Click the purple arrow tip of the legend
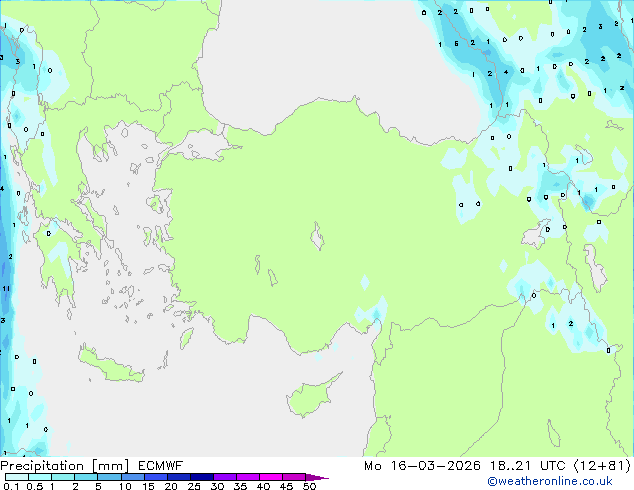The height and width of the screenshot is (490, 634). tap(317, 477)
